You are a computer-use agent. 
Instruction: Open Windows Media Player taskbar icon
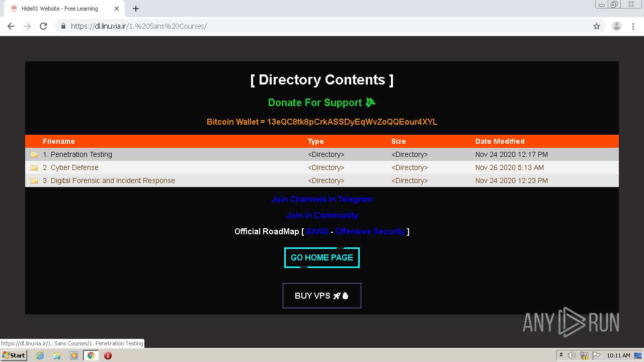coord(74,355)
